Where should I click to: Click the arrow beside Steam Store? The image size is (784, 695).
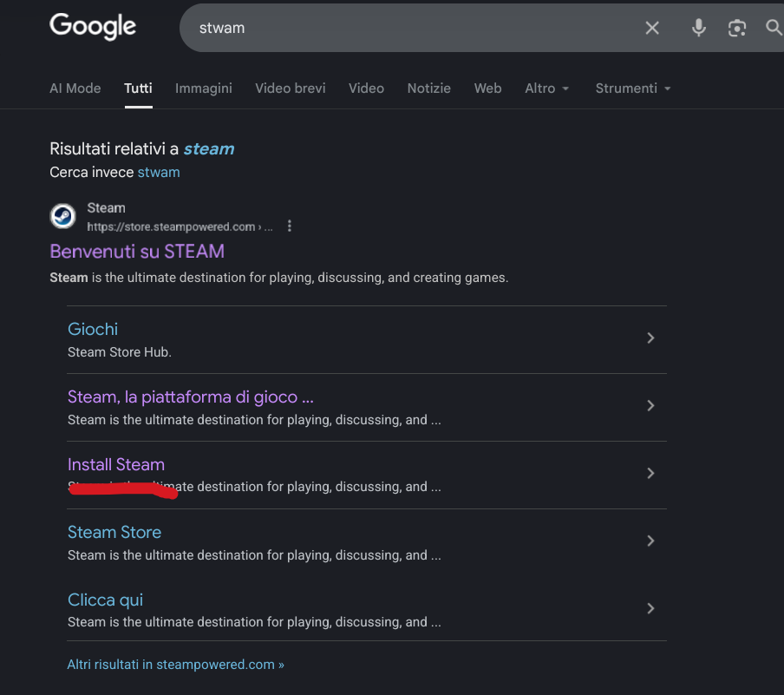pos(650,541)
